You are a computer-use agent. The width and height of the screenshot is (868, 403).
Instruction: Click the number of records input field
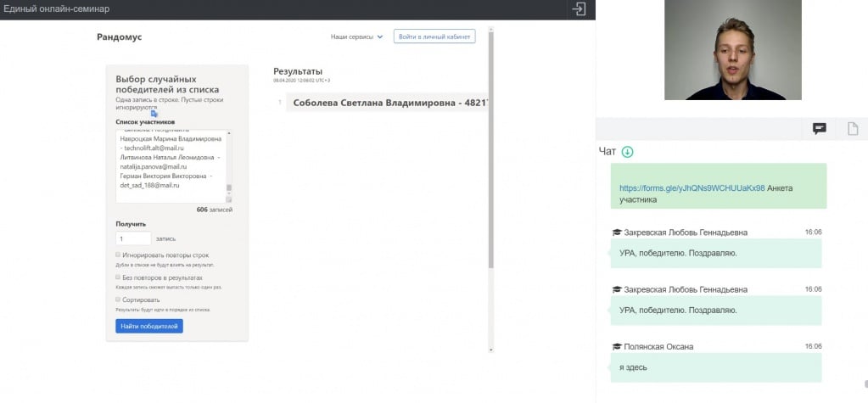[x=133, y=239]
